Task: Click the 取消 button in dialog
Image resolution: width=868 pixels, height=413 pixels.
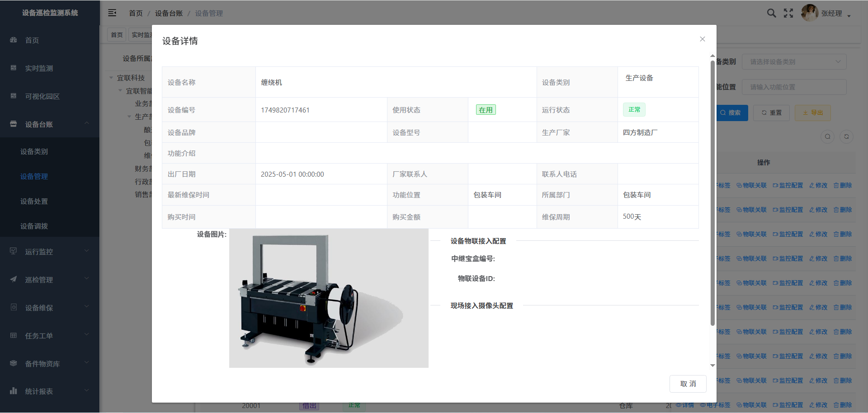Action: pyautogui.click(x=688, y=384)
